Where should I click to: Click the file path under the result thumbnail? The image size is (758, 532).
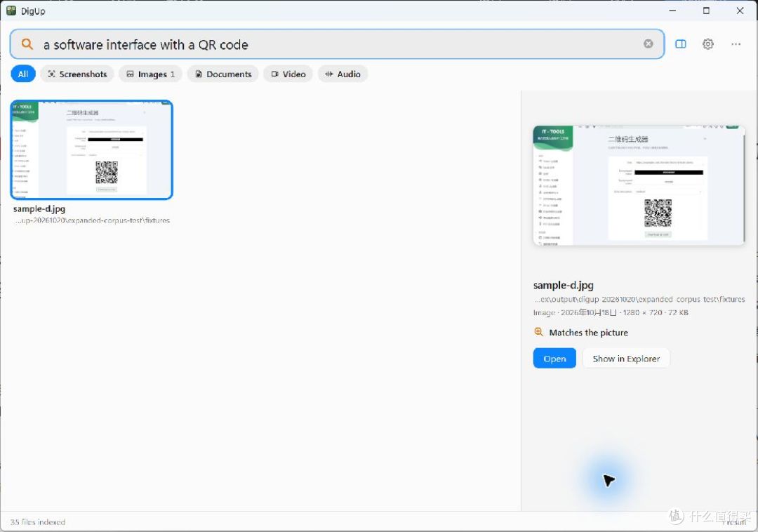(92, 220)
